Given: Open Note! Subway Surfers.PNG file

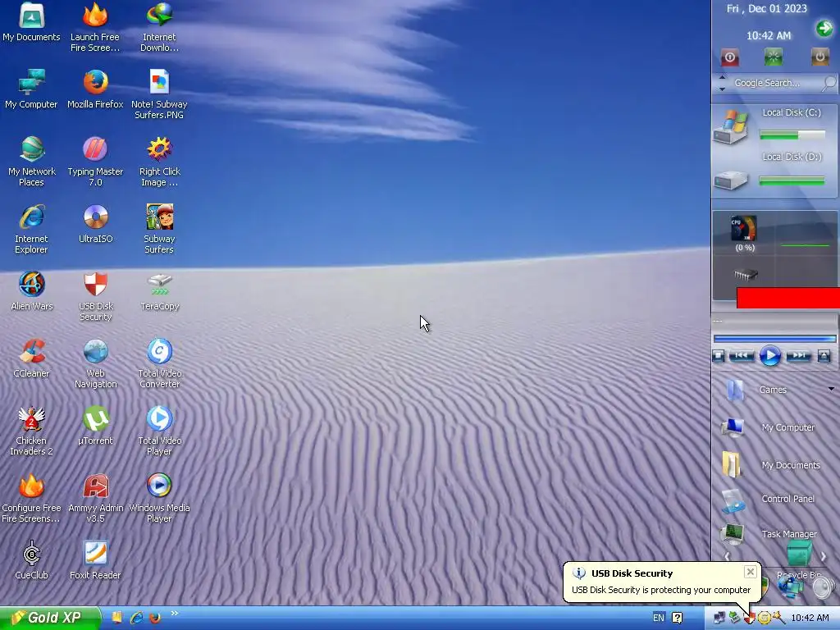Looking at the screenshot, I should [159, 94].
